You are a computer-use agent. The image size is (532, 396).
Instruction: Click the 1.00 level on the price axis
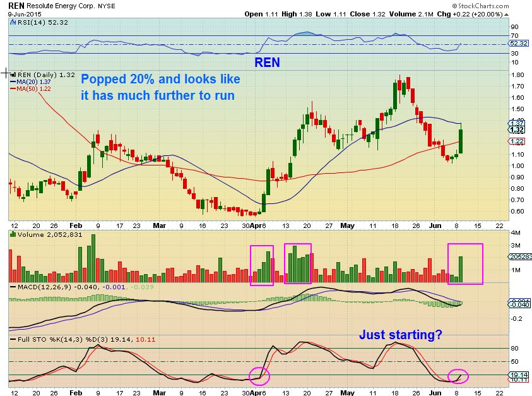tap(517, 165)
